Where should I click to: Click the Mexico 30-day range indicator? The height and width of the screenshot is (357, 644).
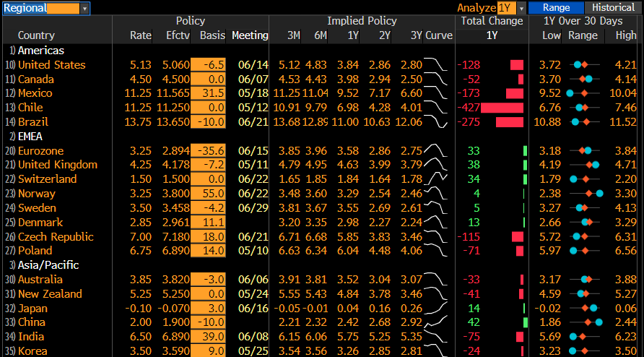click(583, 93)
